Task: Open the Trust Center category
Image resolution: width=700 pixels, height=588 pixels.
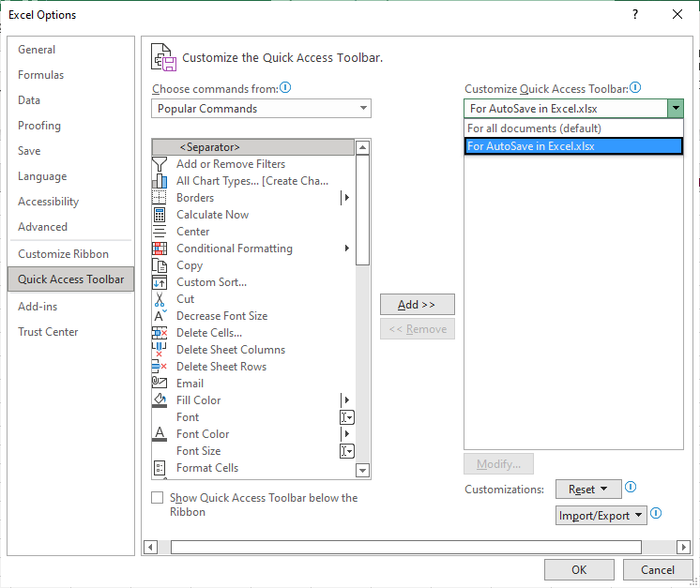Action: pos(70,332)
